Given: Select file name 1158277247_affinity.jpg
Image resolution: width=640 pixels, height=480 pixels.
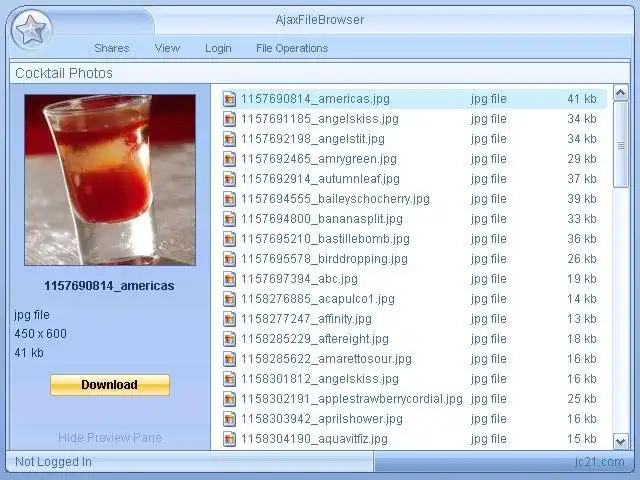Looking at the screenshot, I should tap(306, 319).
